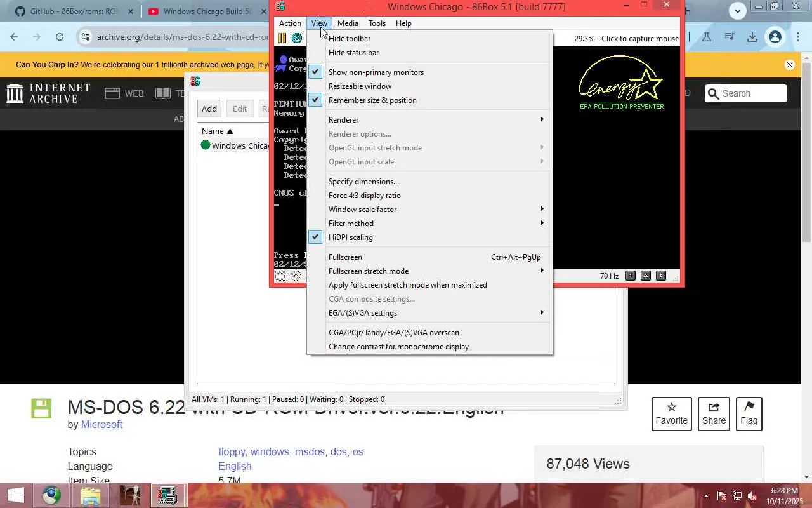Click the Favorite button on archive.org
The image size is (812, 508).
coord(671,413)
